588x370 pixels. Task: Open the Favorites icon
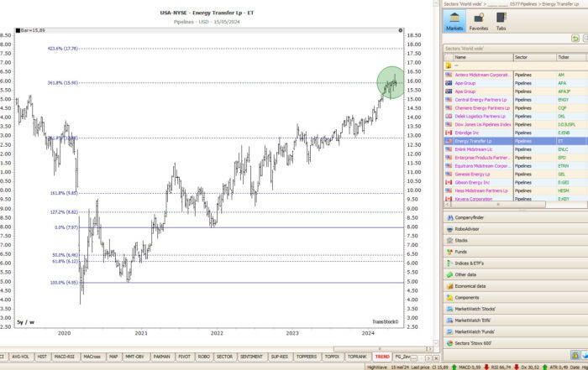(x=478, y=21)
